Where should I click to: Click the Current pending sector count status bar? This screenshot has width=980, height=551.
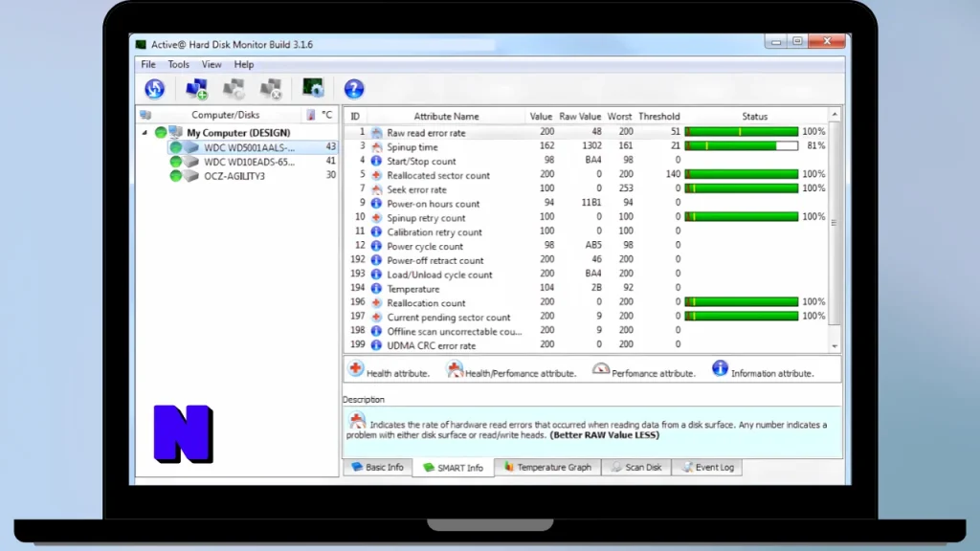(742, 316)
